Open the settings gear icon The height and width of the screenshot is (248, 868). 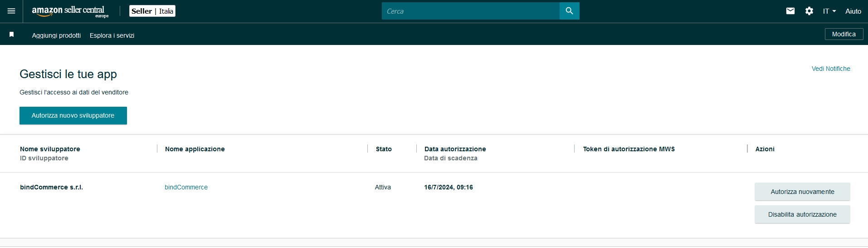(x=809, y=11)
